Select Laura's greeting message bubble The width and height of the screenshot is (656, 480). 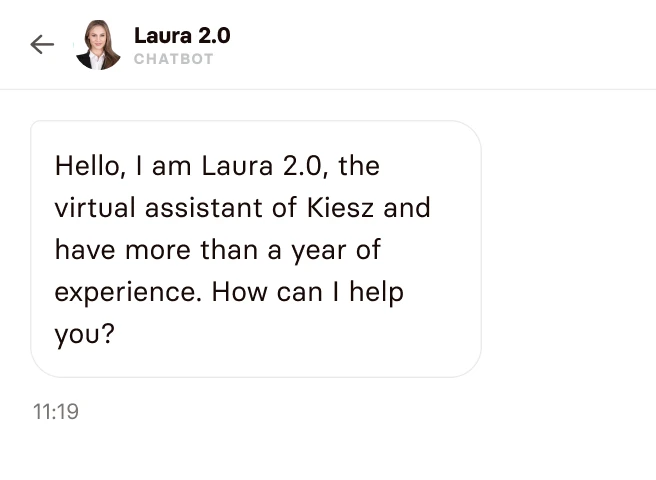(255, 249)
